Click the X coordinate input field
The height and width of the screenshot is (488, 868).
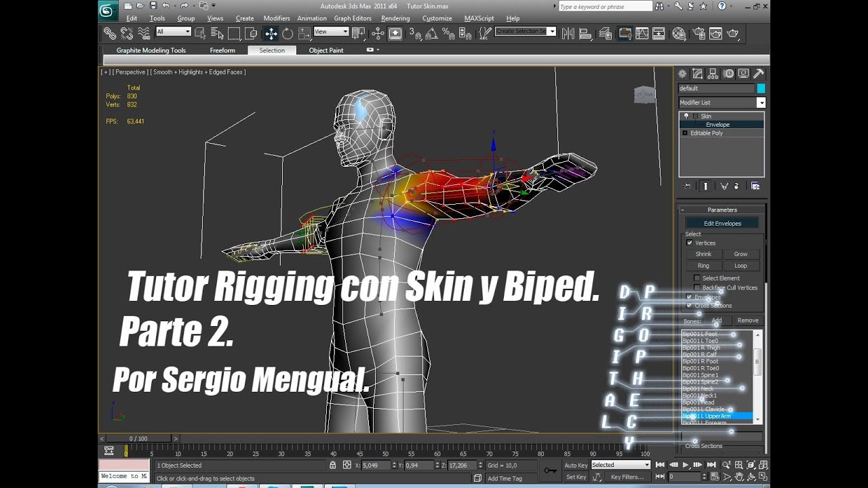[376, 466]
